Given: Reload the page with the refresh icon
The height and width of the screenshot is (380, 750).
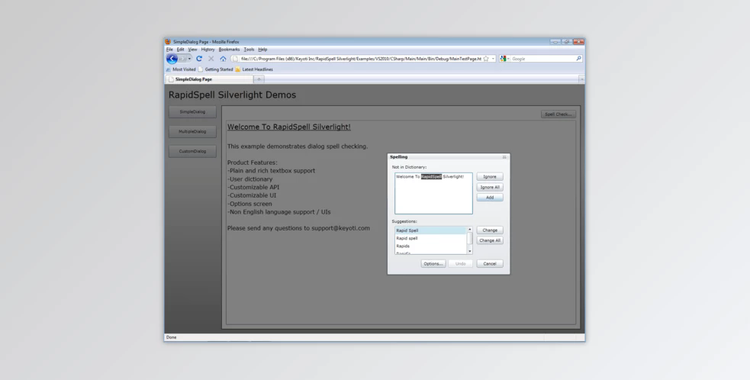Looking at the screenshot, I should (x=199, y=59).
